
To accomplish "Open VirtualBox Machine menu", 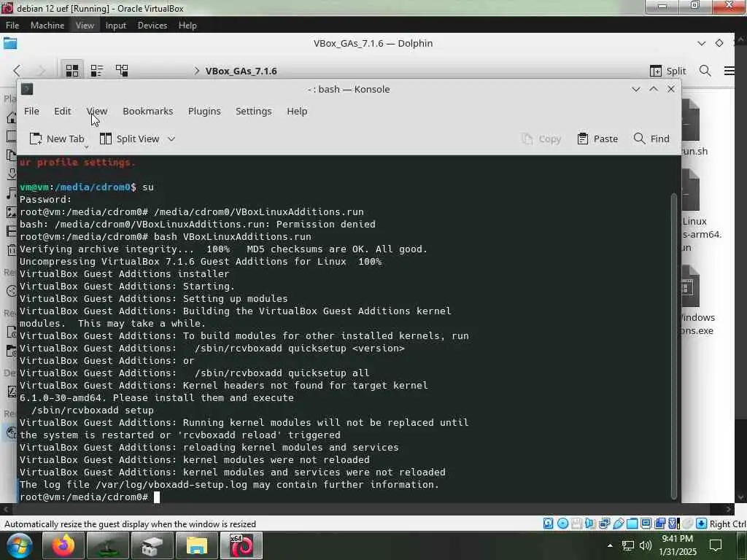I will click(47, 26).
